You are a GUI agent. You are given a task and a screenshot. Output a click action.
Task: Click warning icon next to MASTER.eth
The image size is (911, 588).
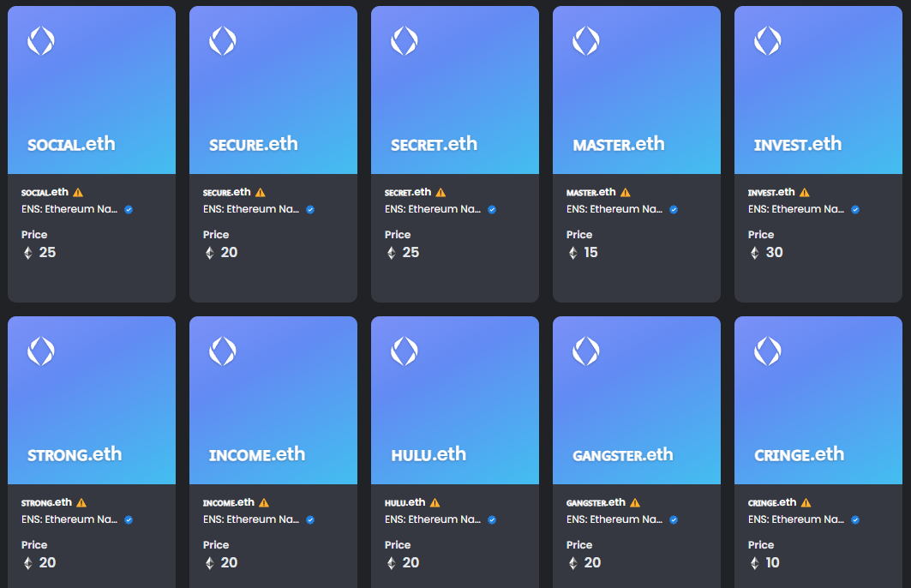(x=625, y=192)
